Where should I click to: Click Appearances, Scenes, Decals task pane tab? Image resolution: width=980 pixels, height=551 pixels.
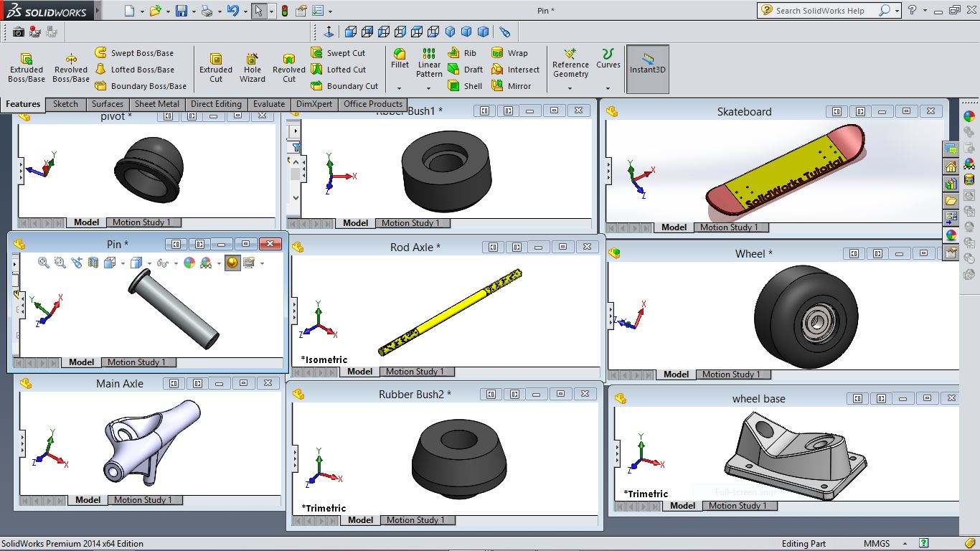(951, 235)
